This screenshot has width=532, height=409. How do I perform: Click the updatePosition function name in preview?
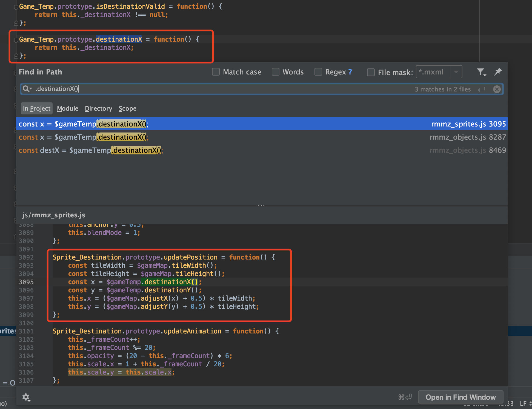[191, 257]
